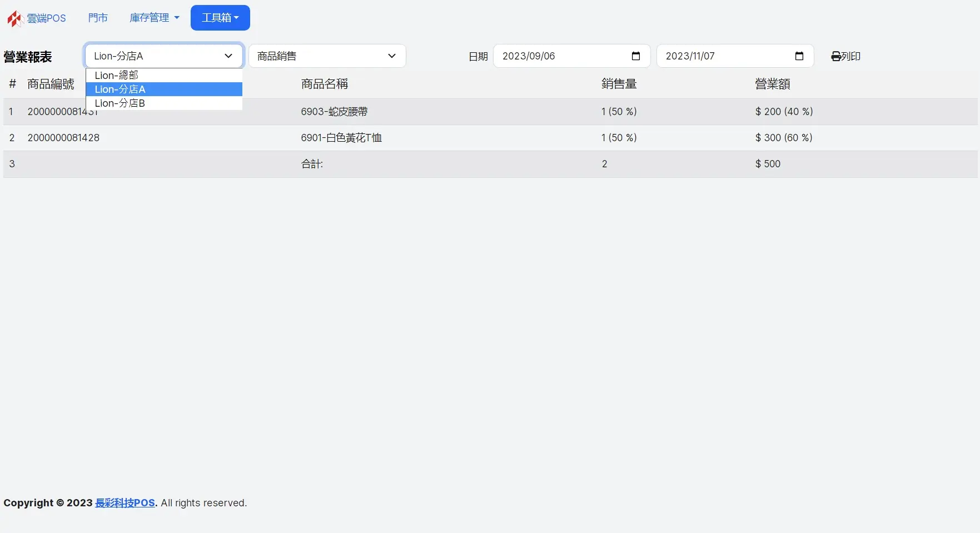
Task: Click the 營業額 column header
Action: (x=772, y=84)
